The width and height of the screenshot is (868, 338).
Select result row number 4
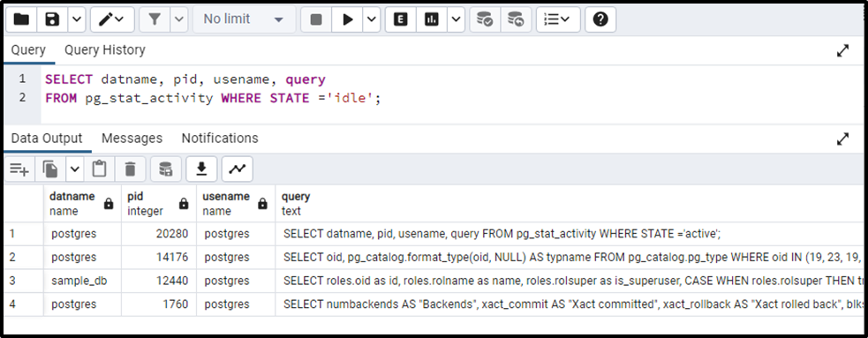(24, 304)
